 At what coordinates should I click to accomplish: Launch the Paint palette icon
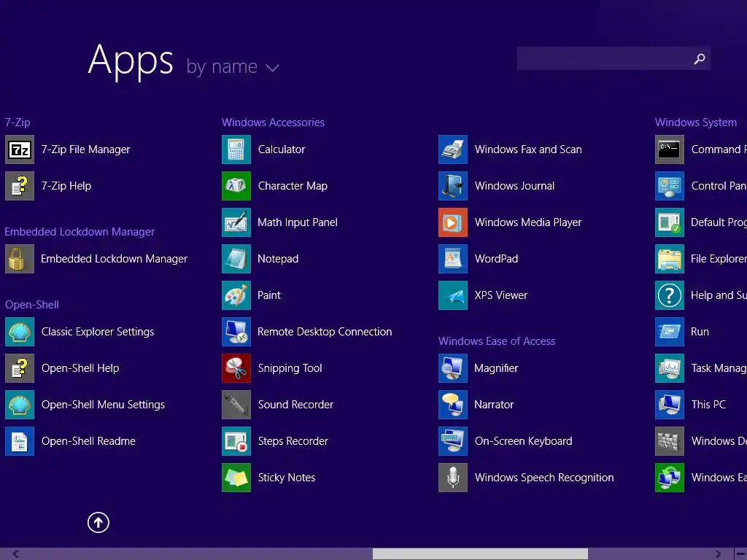(236, 295)
